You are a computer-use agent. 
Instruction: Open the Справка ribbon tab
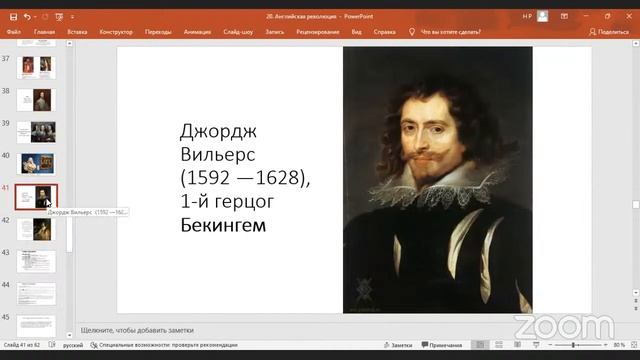tap(384, 32)
